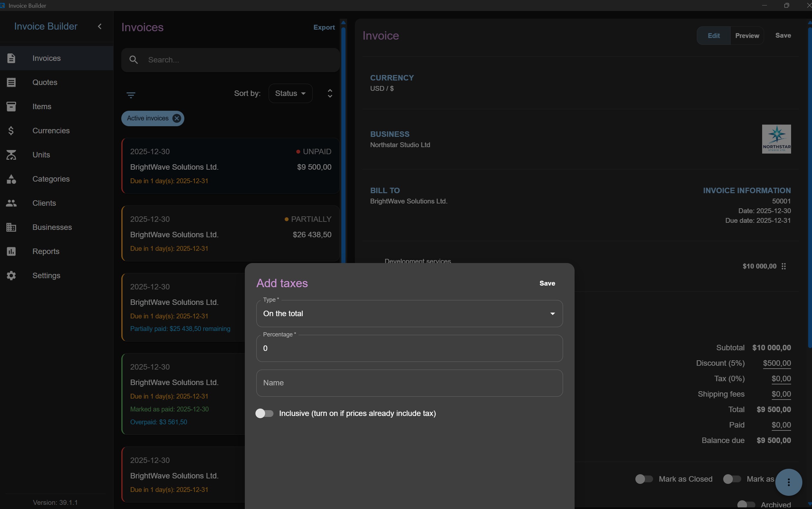Open the Sort by Status dropdown

pos(290,93)
